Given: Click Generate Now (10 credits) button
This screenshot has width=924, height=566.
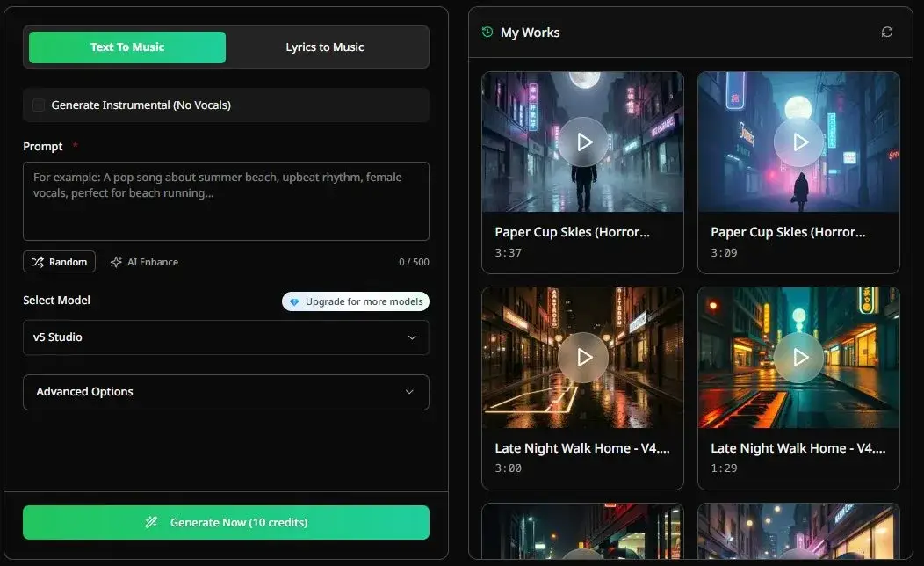Looking at the screenshot, I should click(x=226, y=522).
